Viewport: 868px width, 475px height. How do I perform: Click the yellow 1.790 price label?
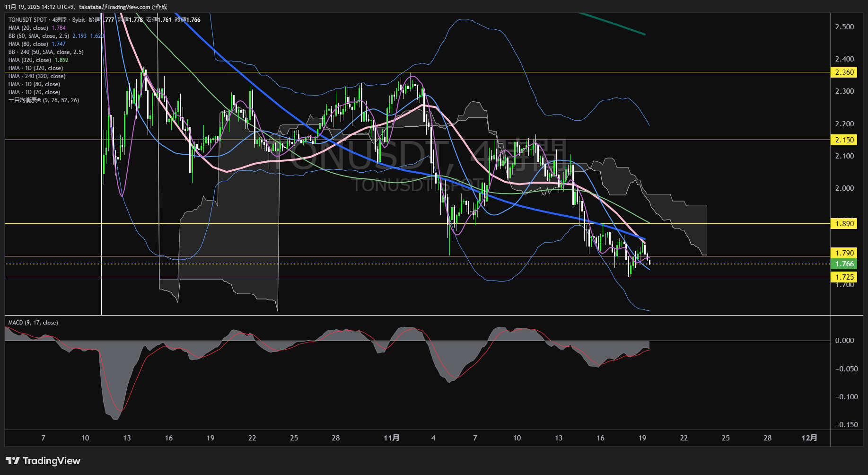point(844,253)
